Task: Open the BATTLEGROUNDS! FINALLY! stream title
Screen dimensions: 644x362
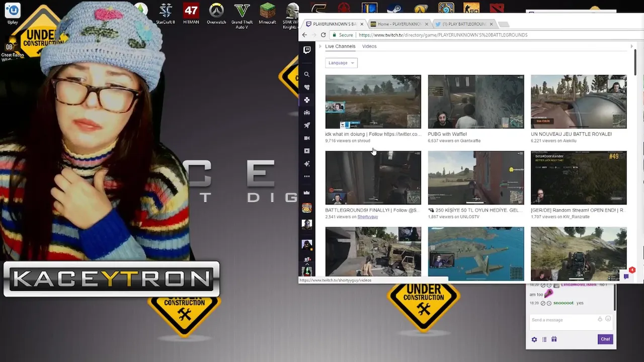Action: click(372, 210)
